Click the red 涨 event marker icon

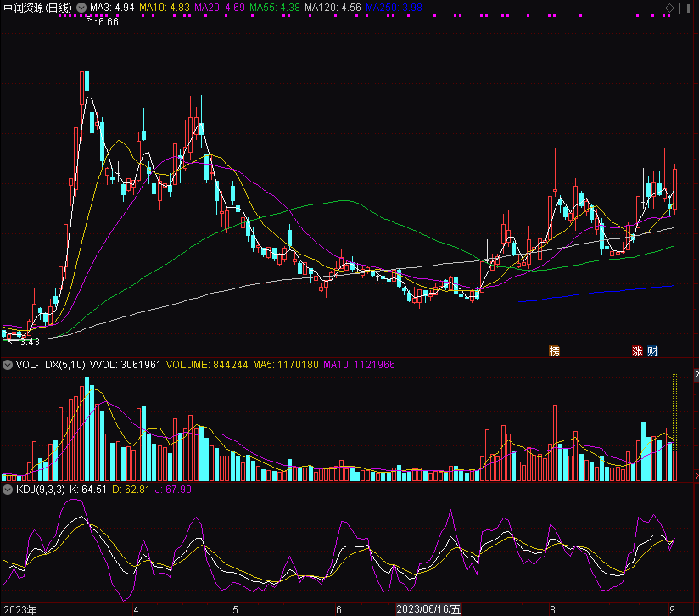click(637, 350)
